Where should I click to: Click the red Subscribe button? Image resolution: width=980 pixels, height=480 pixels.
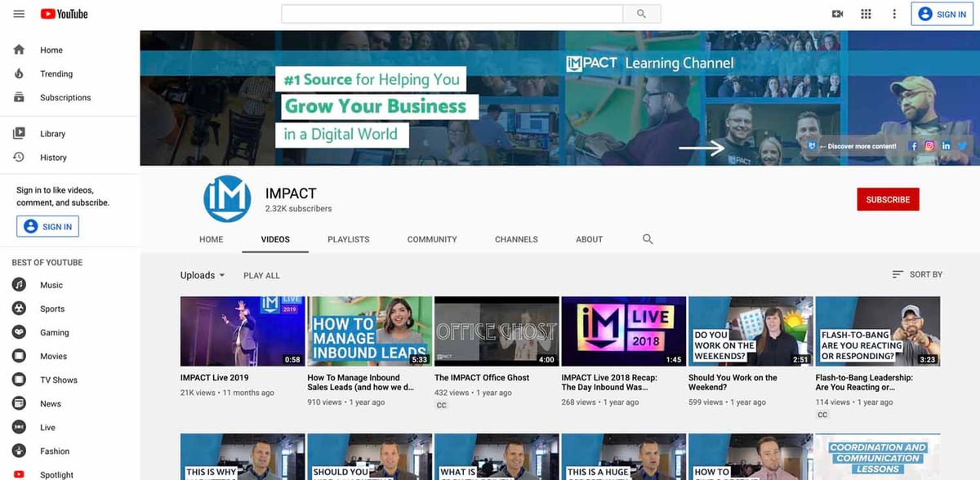[888, 199]
